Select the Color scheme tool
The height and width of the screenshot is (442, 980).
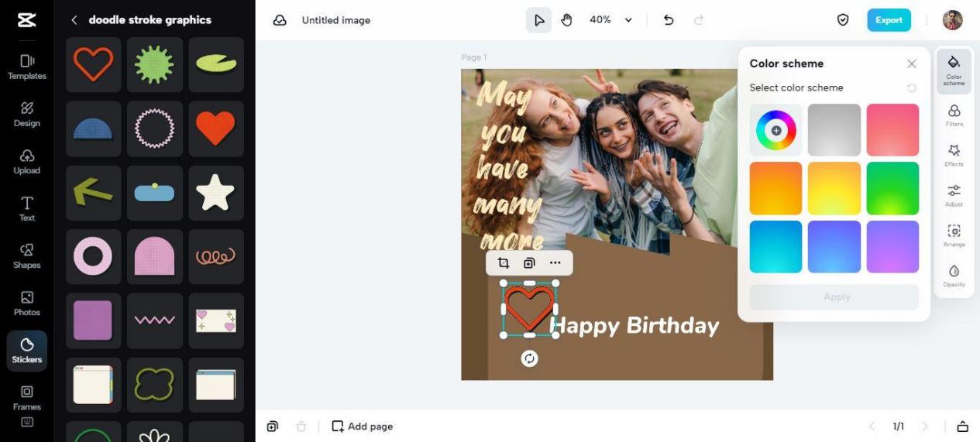point(954,71)
